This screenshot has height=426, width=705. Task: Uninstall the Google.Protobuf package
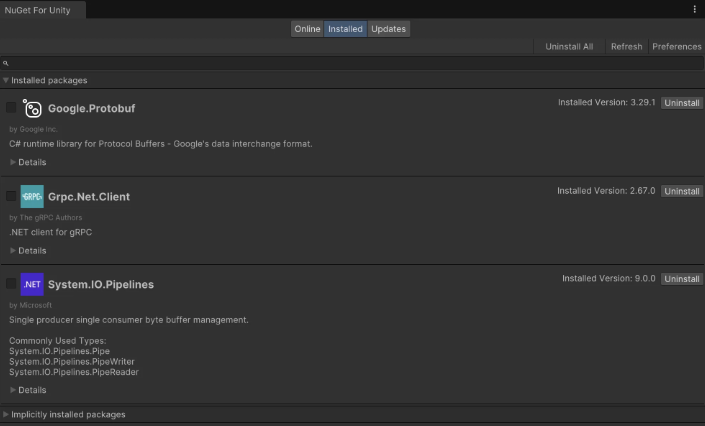point(682,103)
